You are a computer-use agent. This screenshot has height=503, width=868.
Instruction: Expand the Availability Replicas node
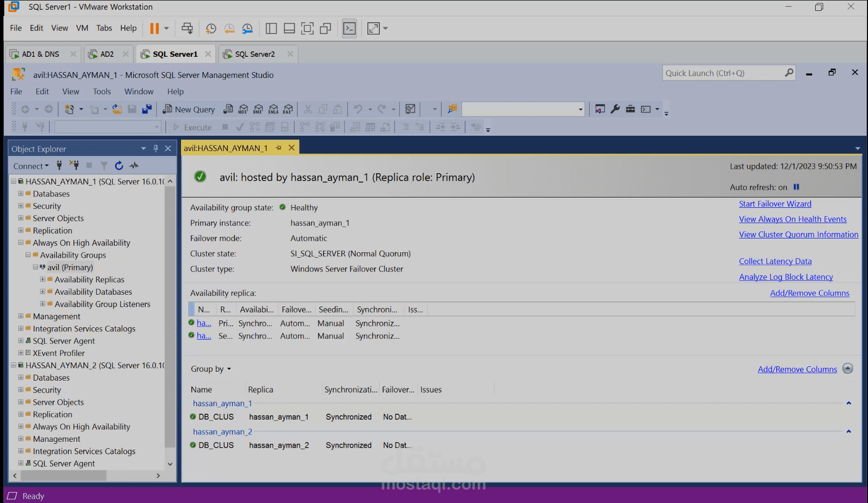pos(42,279)
